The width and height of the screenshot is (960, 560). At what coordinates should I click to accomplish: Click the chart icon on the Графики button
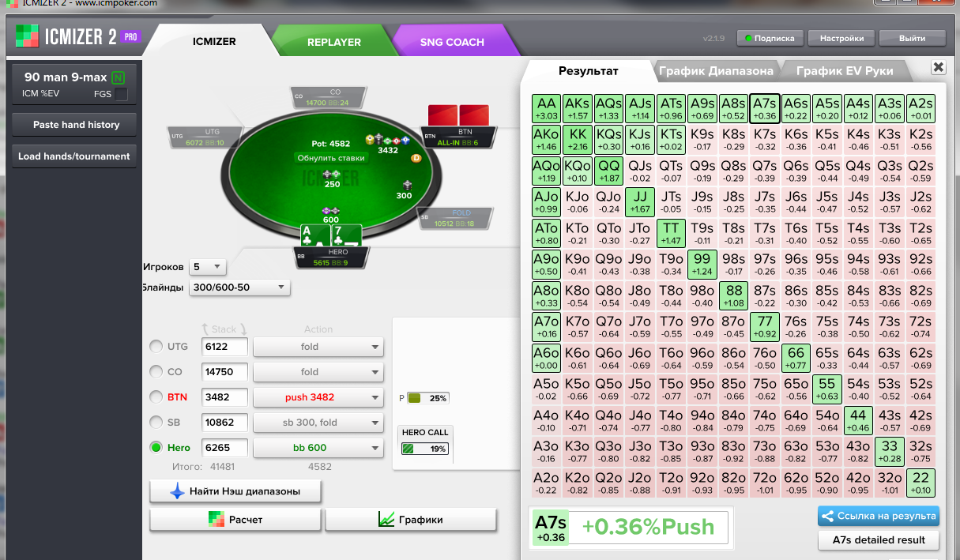coord(386,520)
